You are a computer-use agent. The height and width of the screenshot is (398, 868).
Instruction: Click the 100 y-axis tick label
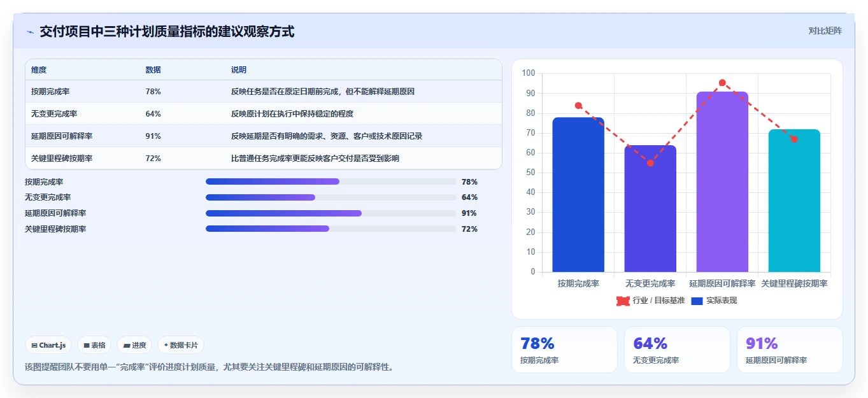tap(529, 73)
